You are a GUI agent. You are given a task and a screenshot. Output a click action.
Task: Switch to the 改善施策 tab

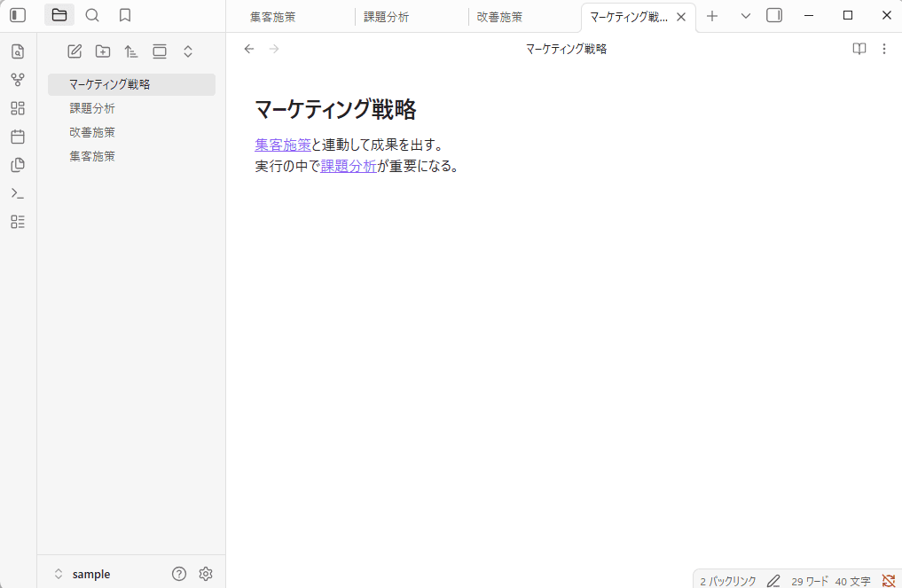pyautogui.click(x=499, y=17)
